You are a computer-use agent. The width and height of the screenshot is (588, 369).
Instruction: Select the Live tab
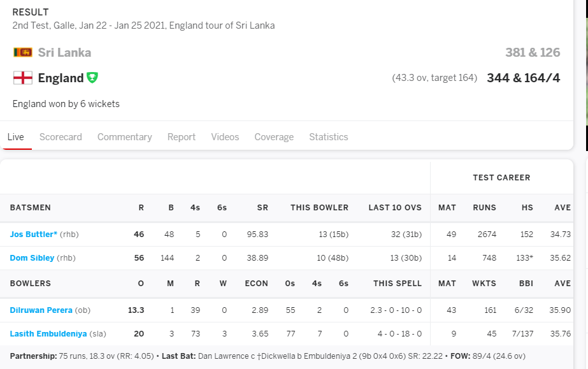(16, 137)
